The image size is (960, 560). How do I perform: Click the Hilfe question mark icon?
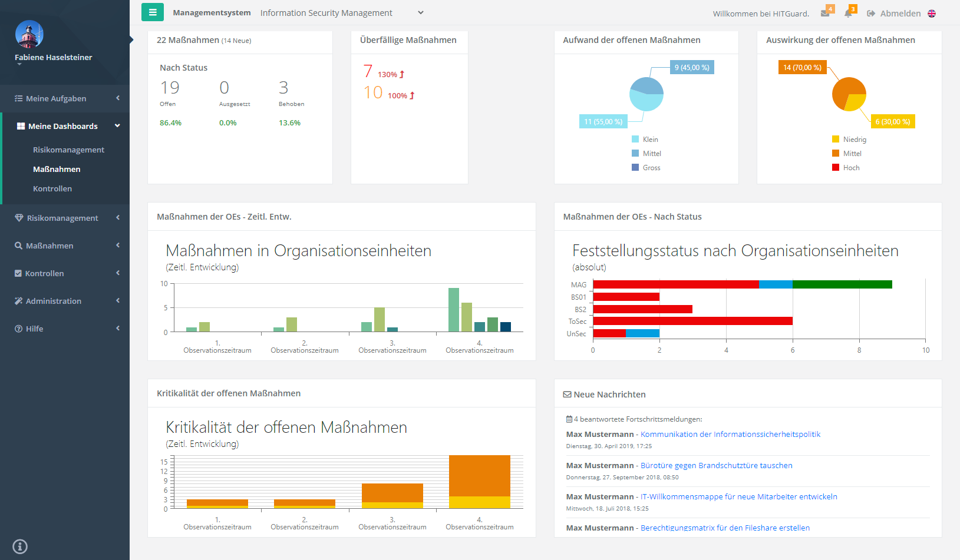pyautogui.click(x=19, y=329)
